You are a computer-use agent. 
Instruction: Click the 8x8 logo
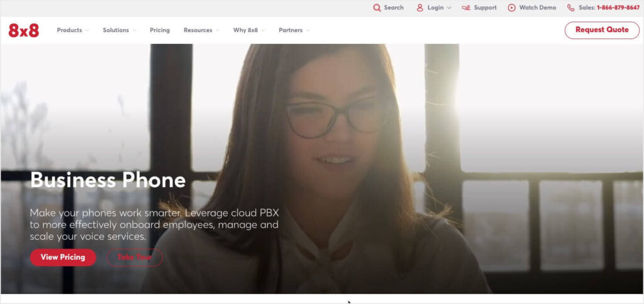[x=24, y=30]
